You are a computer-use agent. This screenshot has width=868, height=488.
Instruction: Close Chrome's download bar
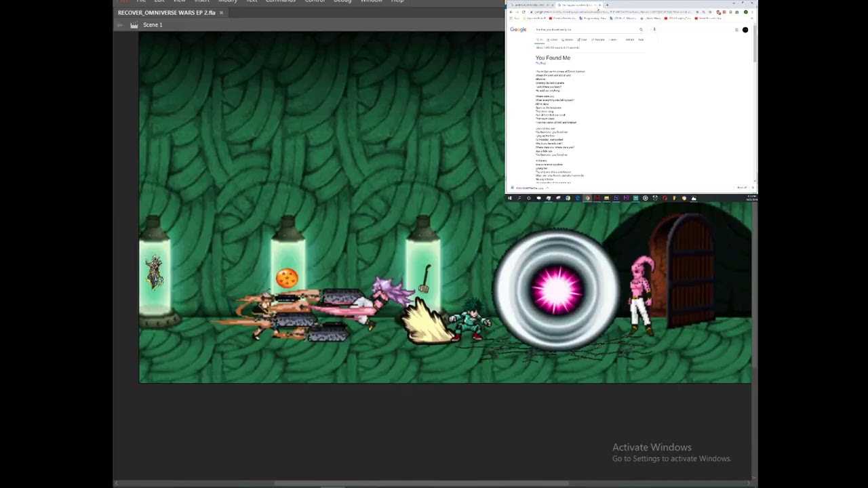click(x=753, y=188)
